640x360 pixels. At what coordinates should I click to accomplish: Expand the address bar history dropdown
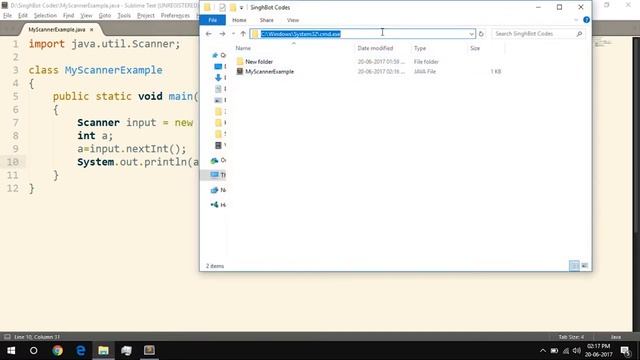point(471,34)
